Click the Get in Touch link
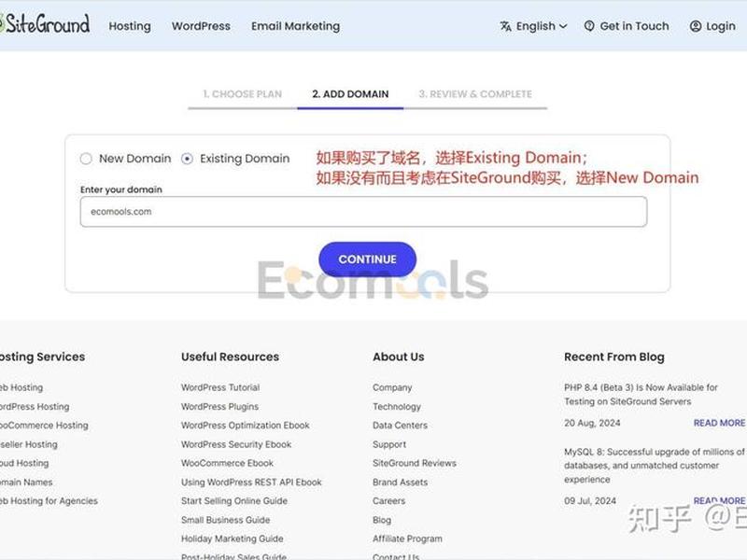The height and width of the screenshot is (560, 747). click(x=634, y=26)
